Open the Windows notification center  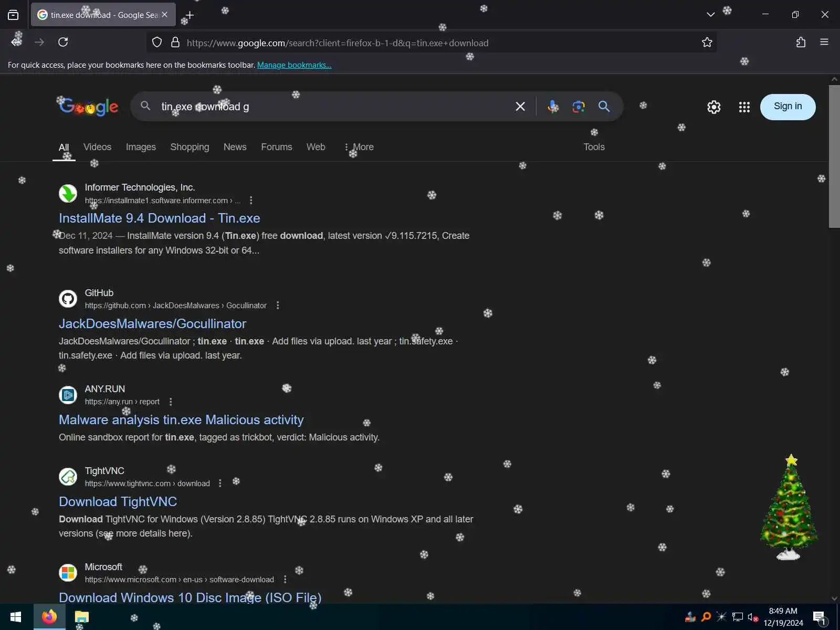(820, 617)
